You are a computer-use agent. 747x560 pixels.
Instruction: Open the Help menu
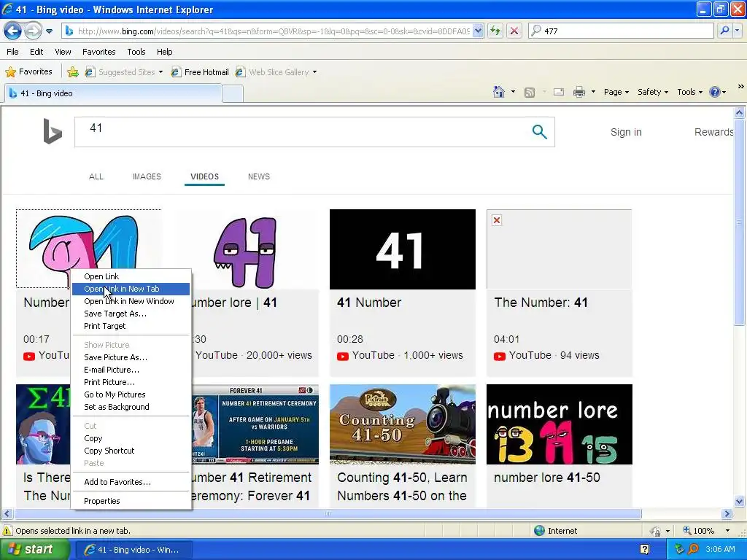(164, 52)
